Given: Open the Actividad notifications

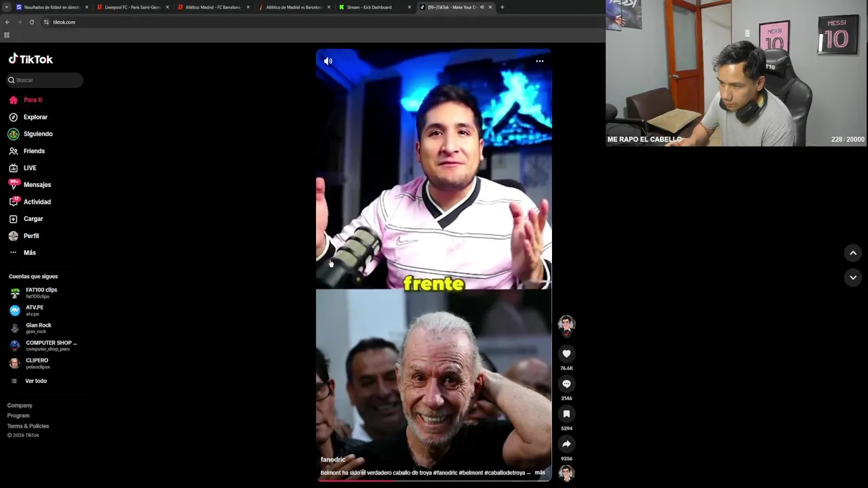Looking at the screenshot, I should tap(30, 202).
